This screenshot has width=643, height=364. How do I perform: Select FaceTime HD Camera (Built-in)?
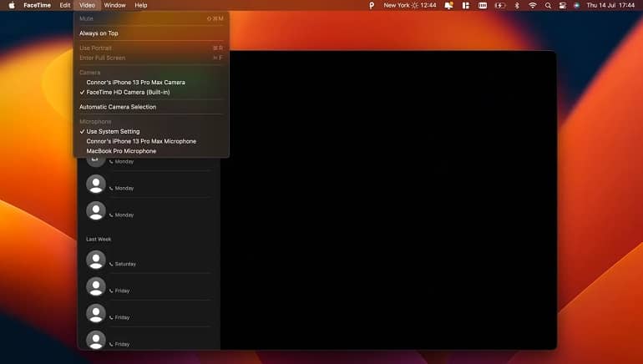(x=151, y=92)
